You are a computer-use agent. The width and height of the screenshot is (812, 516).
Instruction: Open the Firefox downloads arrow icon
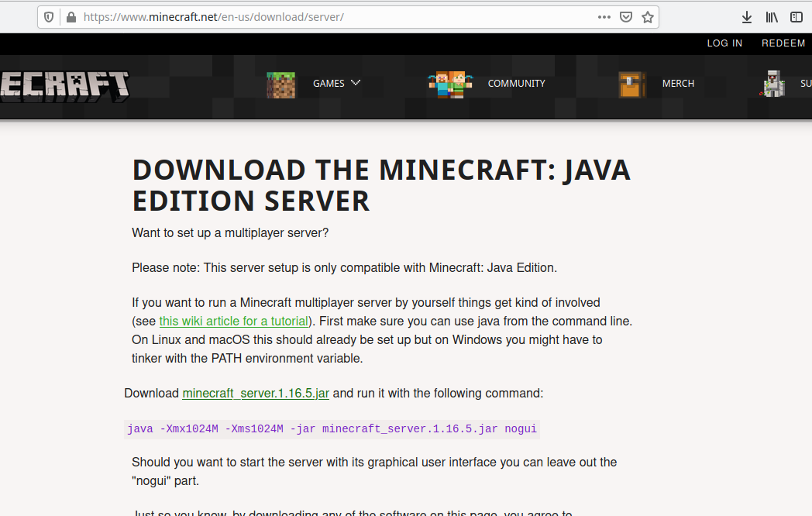tap(746, 17)
